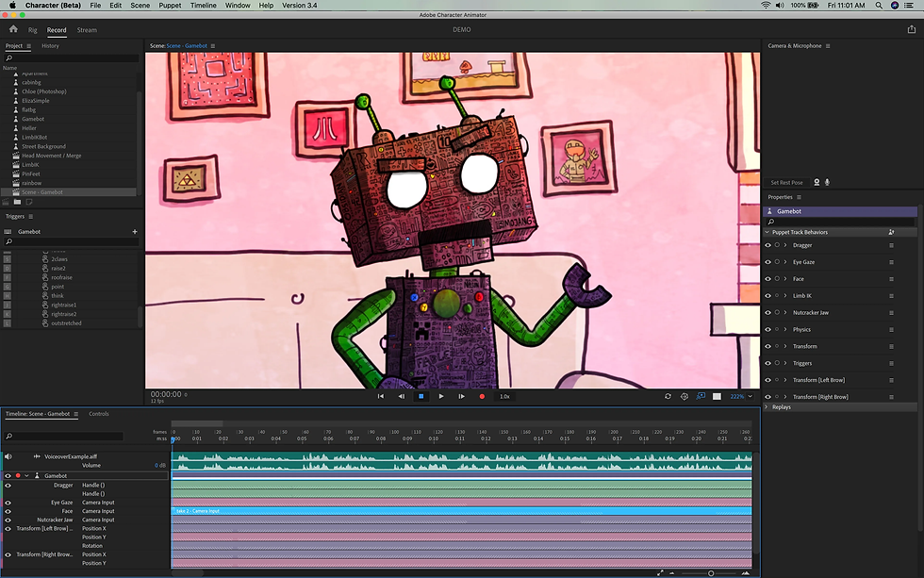The image size is (924, 578).
Task: Switch to the Stream mode tab
Action: pos(87,30)
